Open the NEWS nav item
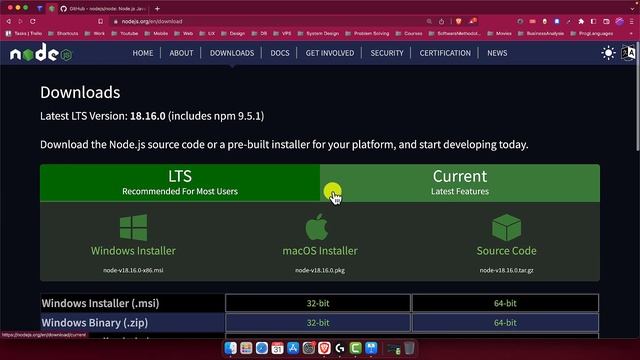This screenshot has width=640, height=360. coord(497,53)
